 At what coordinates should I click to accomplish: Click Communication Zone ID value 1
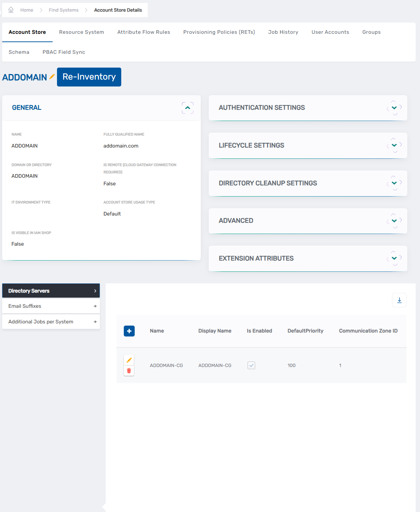[340, 365]
